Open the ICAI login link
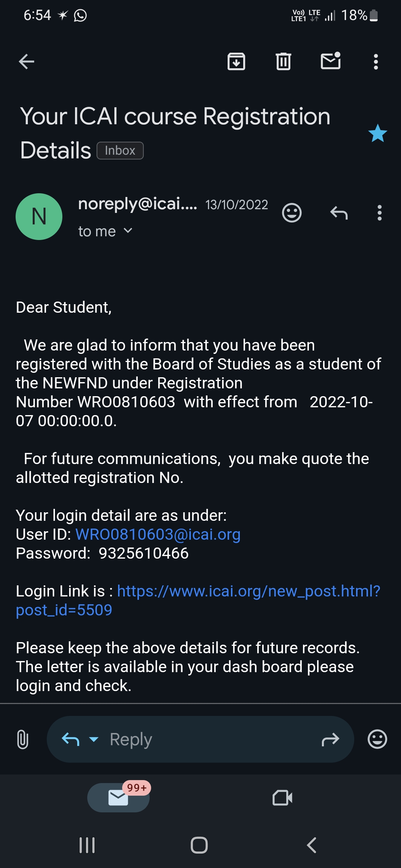 (x=248, y=591)
